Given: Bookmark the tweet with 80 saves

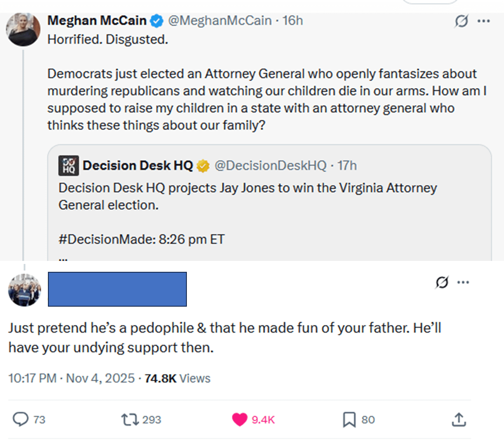Looking at the screenshot, I should [349, 419].
